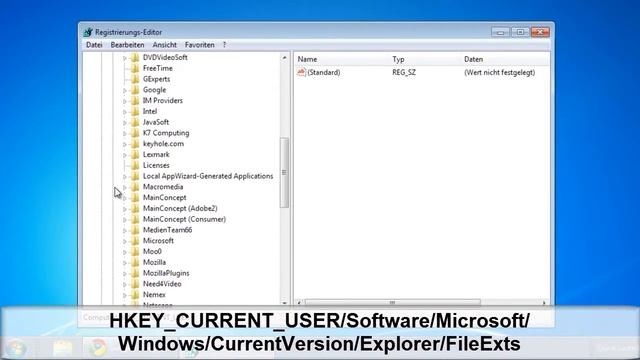This screenshot has height=360, width=640.
Task: Expand the Google key
Action: pos(125,90)
